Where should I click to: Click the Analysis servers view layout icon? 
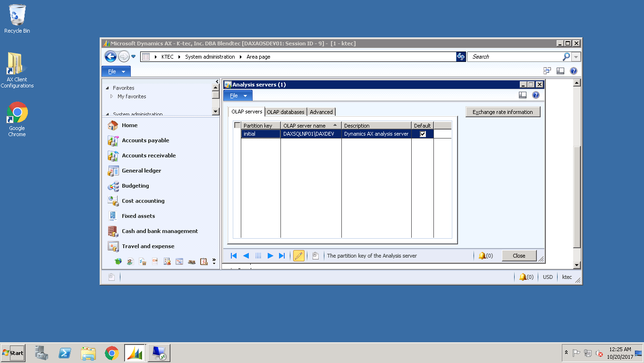pyautogui.click(x=523, y=95)
